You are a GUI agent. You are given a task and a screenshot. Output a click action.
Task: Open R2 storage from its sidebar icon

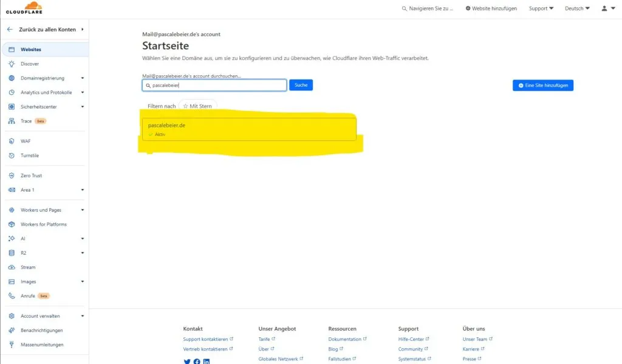click(x=12, y=252)
